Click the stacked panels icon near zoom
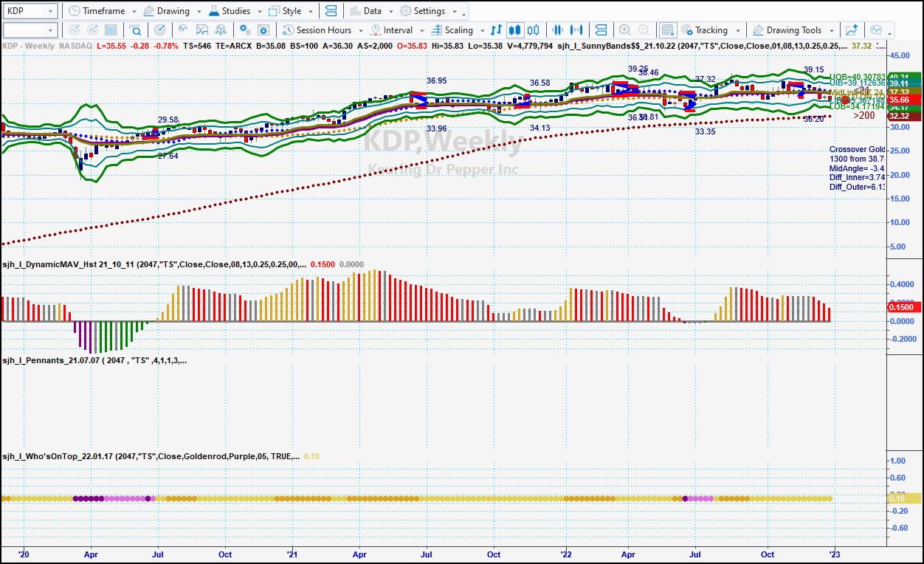Viewport: 924px width, 564px height. (x=601, y=30)
